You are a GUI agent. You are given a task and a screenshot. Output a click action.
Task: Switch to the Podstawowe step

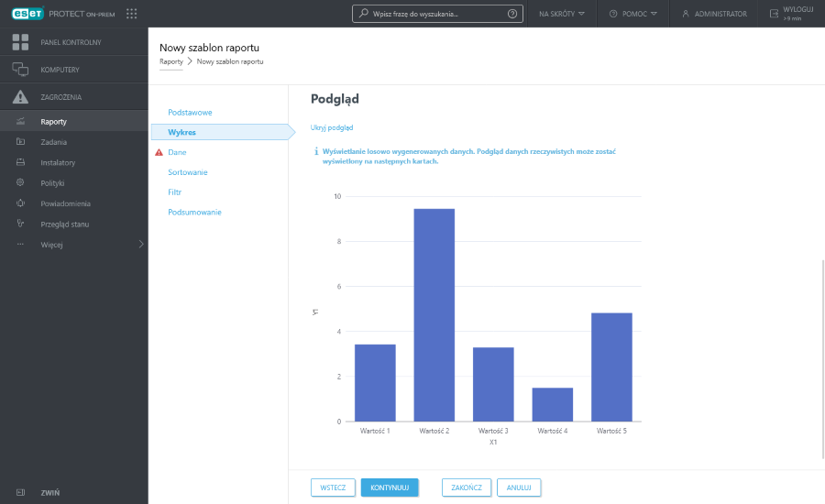pos(190,112)
